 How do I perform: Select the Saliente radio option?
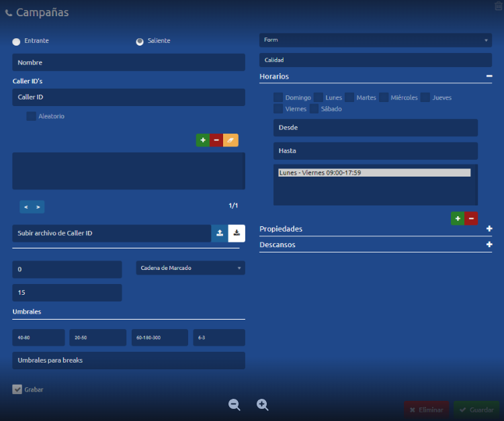coord(140,42)
